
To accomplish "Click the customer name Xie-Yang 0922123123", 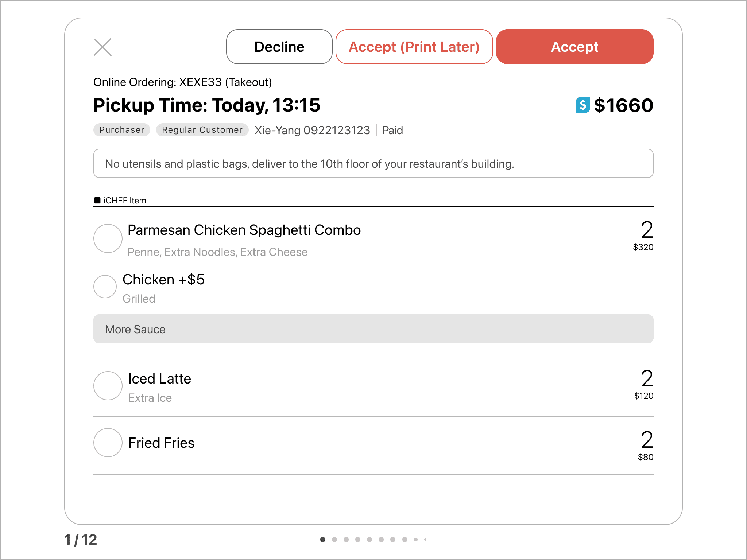I will [312, 130].
